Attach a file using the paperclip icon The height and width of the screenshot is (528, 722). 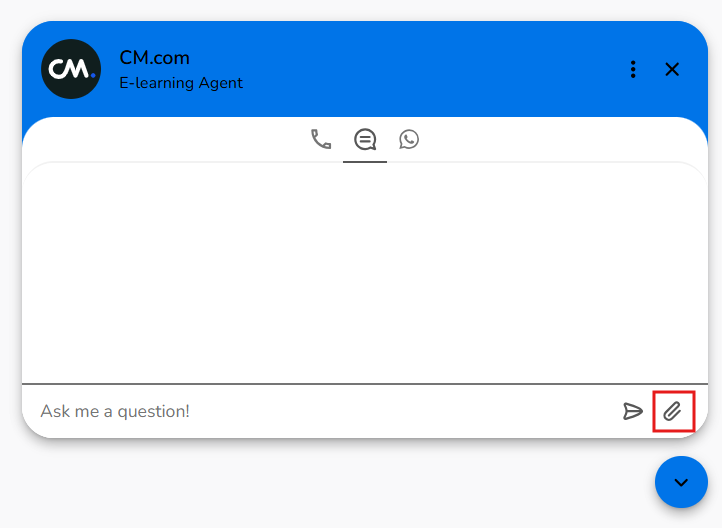point(673,411)
